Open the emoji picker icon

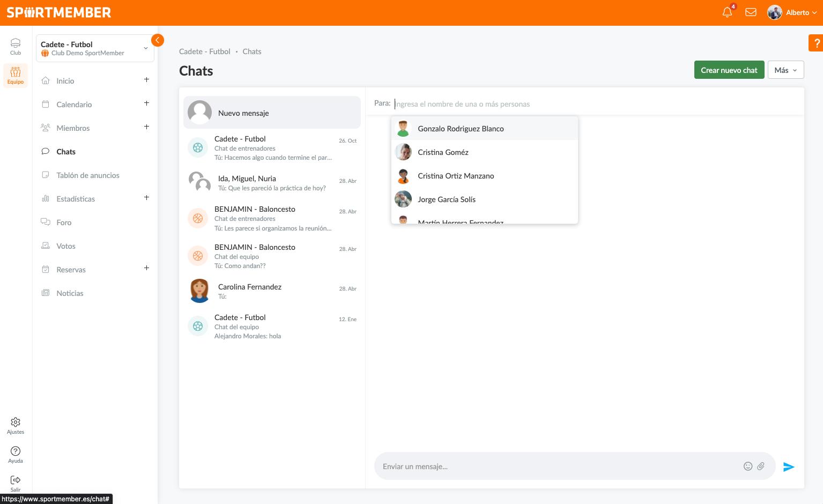point(748,466)
